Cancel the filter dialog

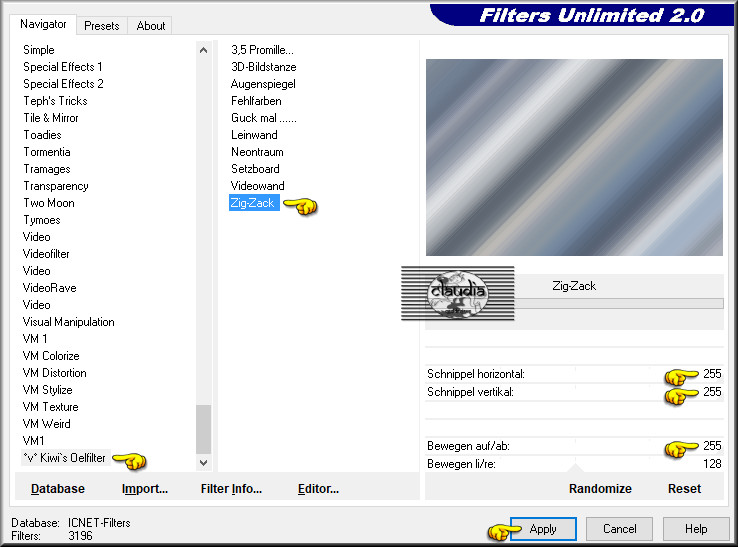(x=619, y=529)
